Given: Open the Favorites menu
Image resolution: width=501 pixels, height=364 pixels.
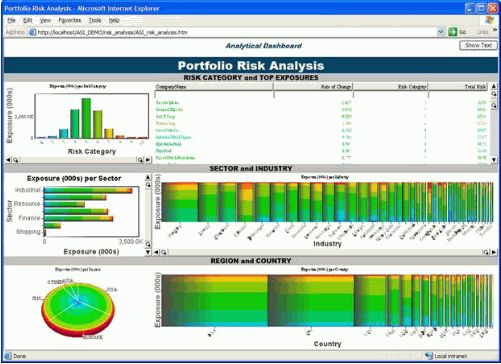Looking at the screenshot, I should [70, 20].
